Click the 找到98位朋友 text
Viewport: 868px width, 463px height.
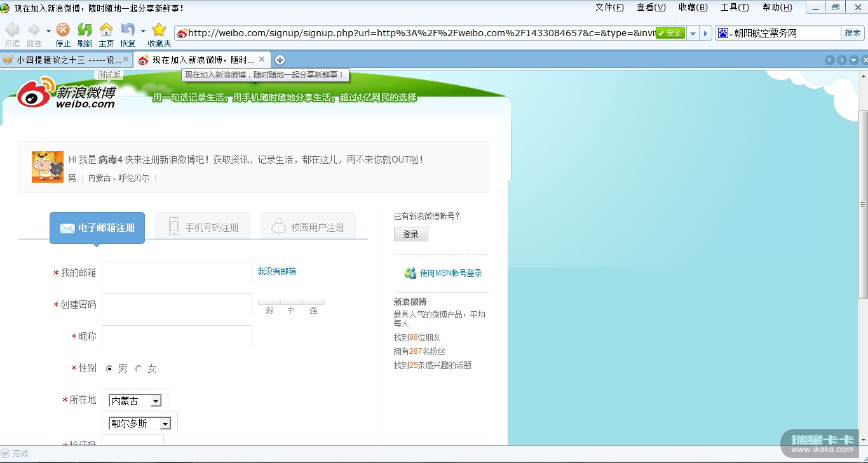(x=417, y=337)
